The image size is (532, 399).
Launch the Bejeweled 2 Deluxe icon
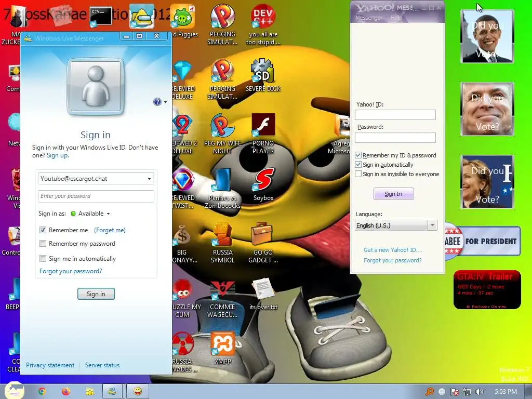183,135
